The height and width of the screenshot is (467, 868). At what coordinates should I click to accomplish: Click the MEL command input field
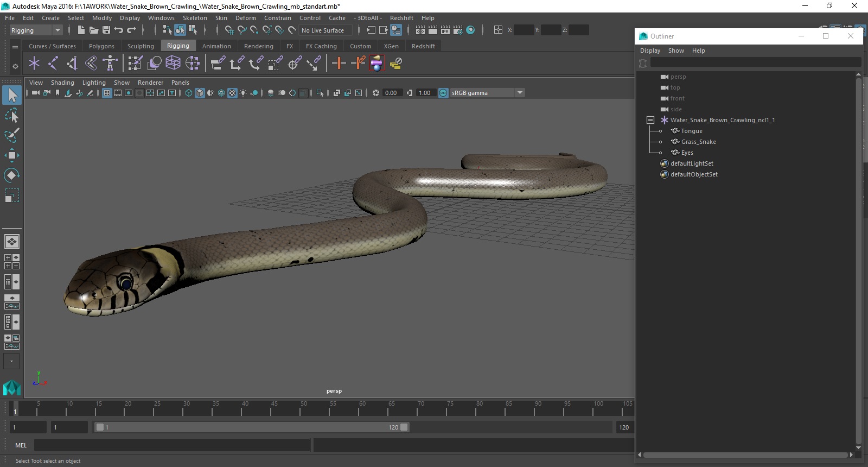(172, 445)
